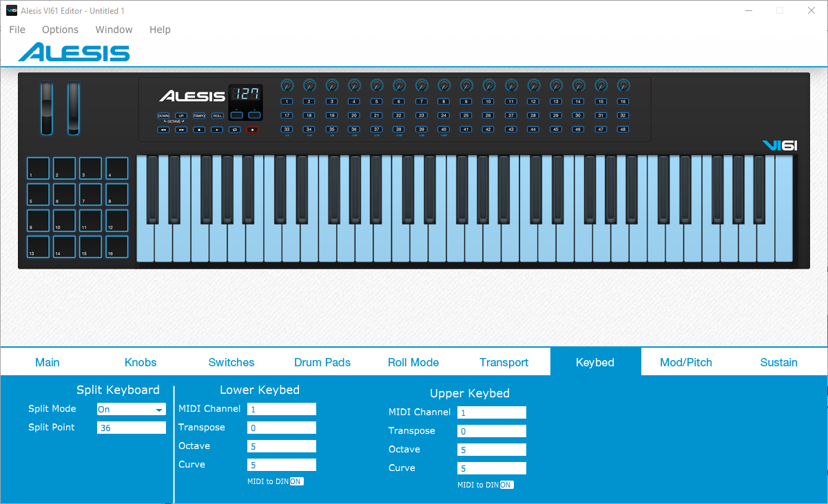Select drum pad 4
Screen dimensions: 828x504
[x=117, y=169]
